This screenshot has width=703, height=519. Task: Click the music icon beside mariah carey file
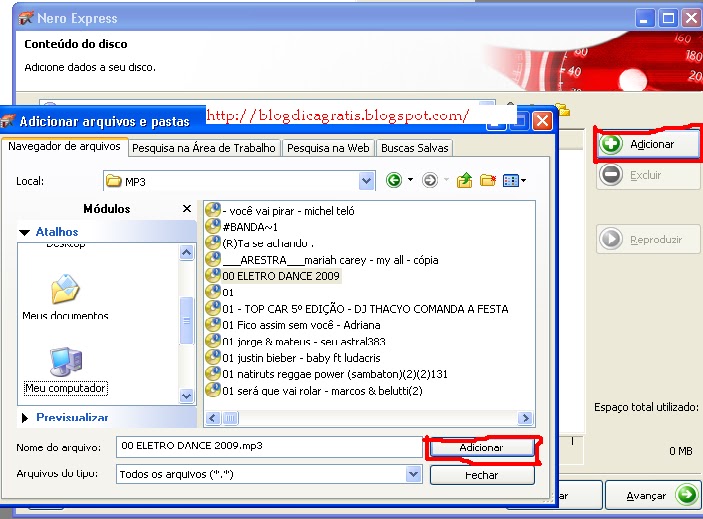213,259
